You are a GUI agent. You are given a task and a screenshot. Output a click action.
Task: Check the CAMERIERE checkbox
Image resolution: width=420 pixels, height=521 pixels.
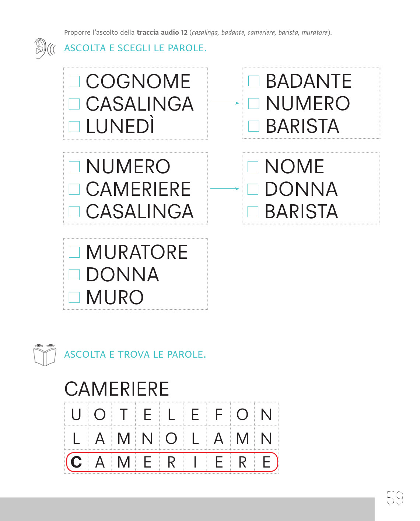74,189
